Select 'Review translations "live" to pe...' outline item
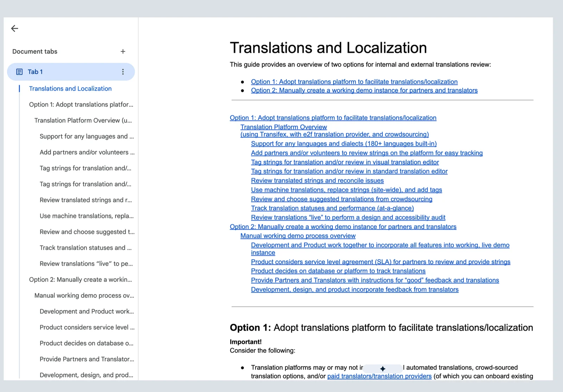Screen dimensions: 563x392 [86, 264]
